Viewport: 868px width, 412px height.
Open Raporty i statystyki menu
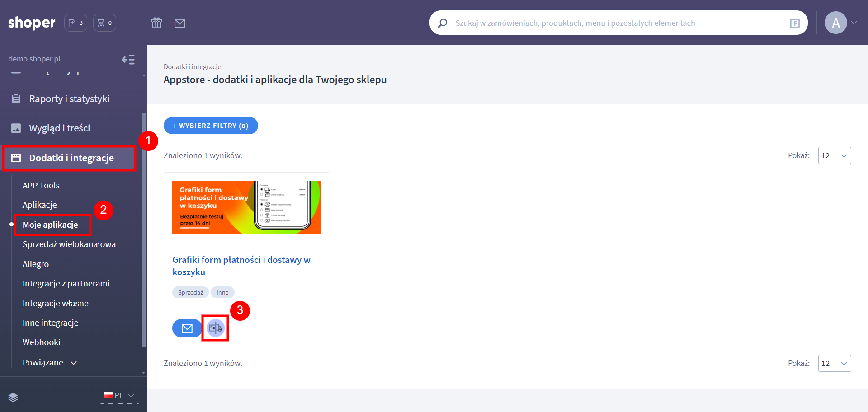pyautogui.click(x=69, y=99)
